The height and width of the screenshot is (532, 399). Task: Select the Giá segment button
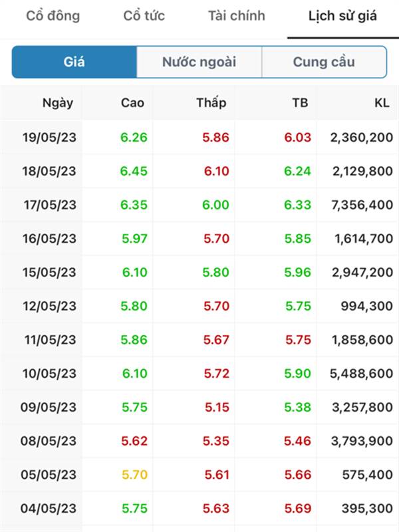(x=74, y=62)
